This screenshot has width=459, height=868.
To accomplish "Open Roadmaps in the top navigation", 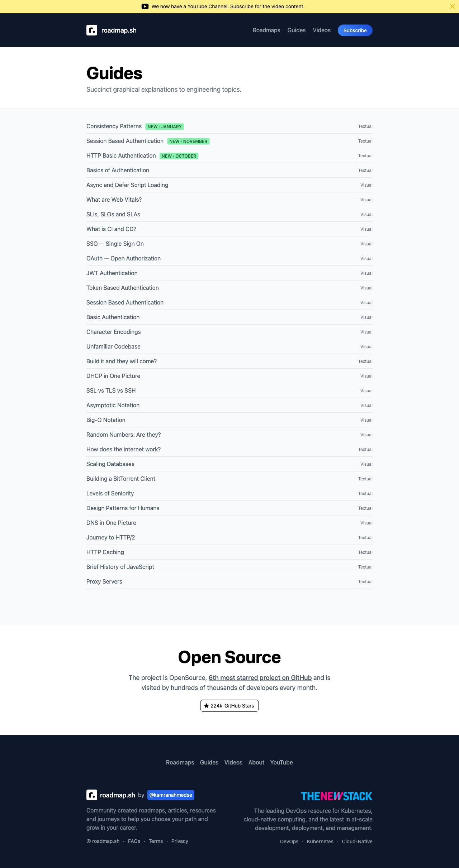I will pyautogui.click(x=266, y=30).
